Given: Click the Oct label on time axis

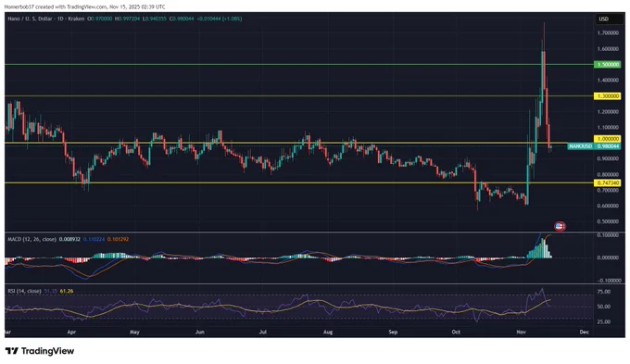Looking at the screenshot, I should (x=456, y=333).
